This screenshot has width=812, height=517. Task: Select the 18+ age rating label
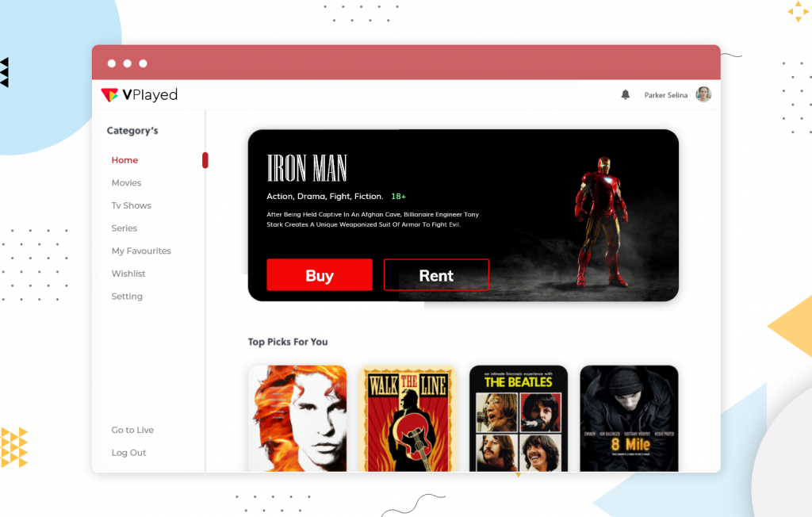(x=399, y=196)
